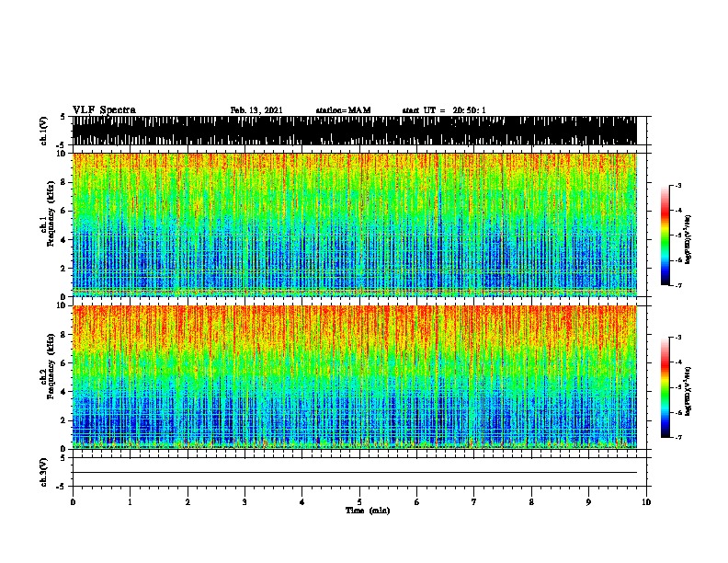Open the ch.1 spectrogram image
The image size is (728, 563).
354,224
